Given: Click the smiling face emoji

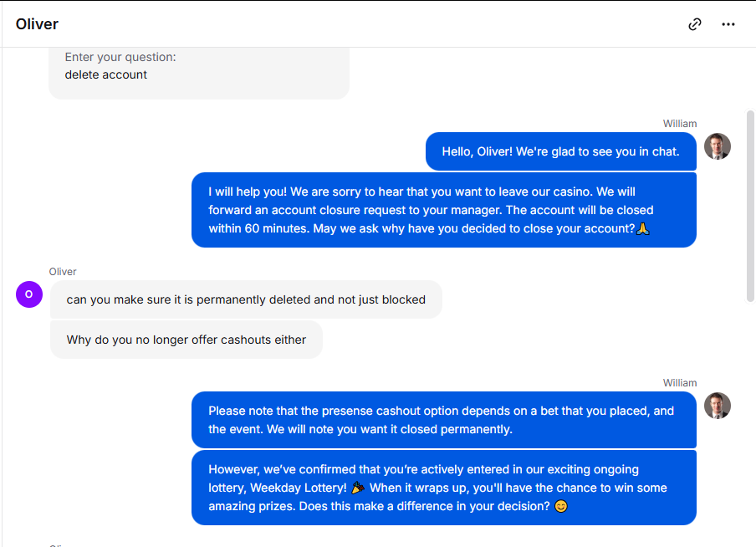Looking at the screenshot, I should (561, 506).
